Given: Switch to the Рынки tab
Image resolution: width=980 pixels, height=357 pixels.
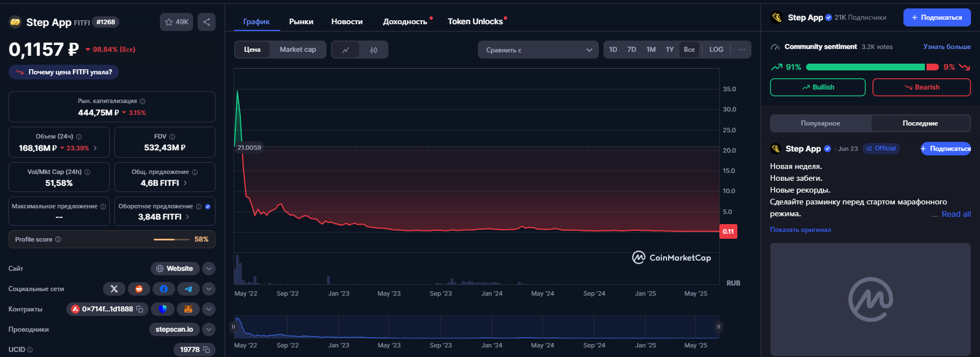Looking at the screenshot, I should [x=301, y=21].
